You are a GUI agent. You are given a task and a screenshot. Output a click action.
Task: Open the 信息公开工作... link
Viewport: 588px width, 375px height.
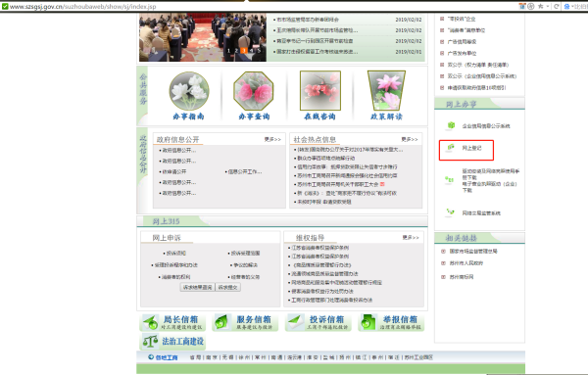point(245,172)
